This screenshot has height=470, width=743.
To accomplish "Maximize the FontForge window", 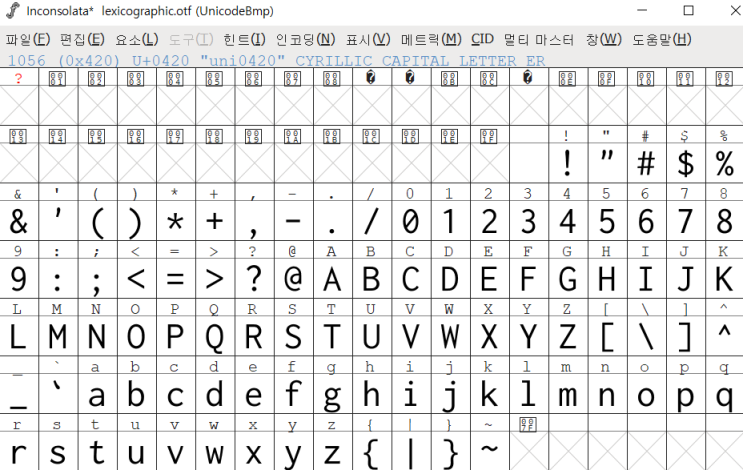I will pos(689,10).
